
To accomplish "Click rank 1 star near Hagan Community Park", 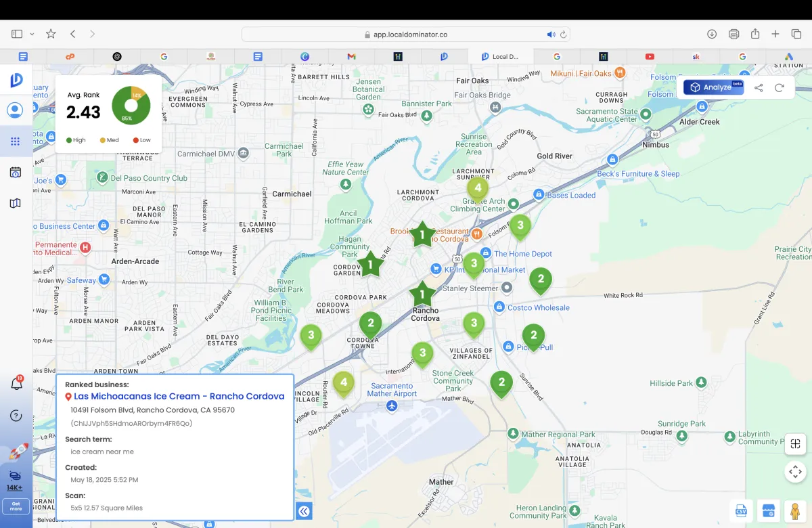I will [x=370, y=265].
